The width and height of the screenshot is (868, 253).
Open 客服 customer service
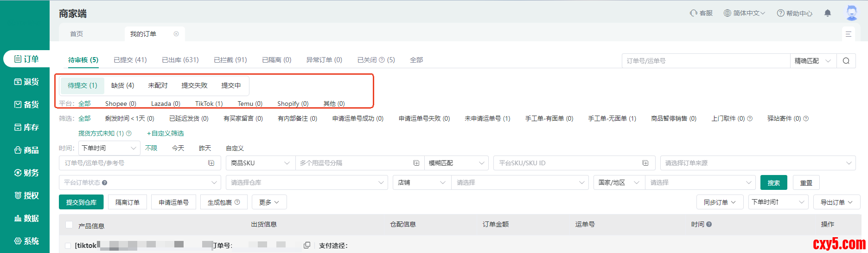(x=701, y=13)
